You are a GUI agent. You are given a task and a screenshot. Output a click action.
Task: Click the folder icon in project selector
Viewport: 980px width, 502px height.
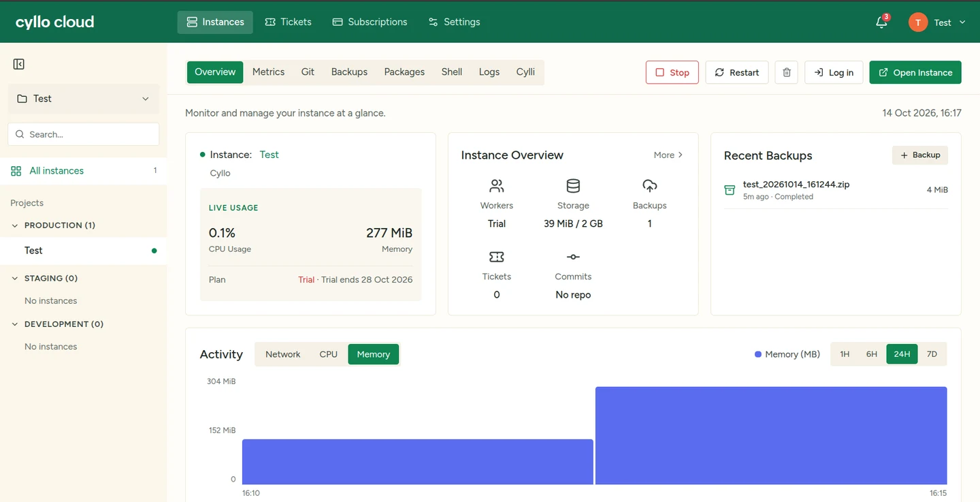coord(20,99)
